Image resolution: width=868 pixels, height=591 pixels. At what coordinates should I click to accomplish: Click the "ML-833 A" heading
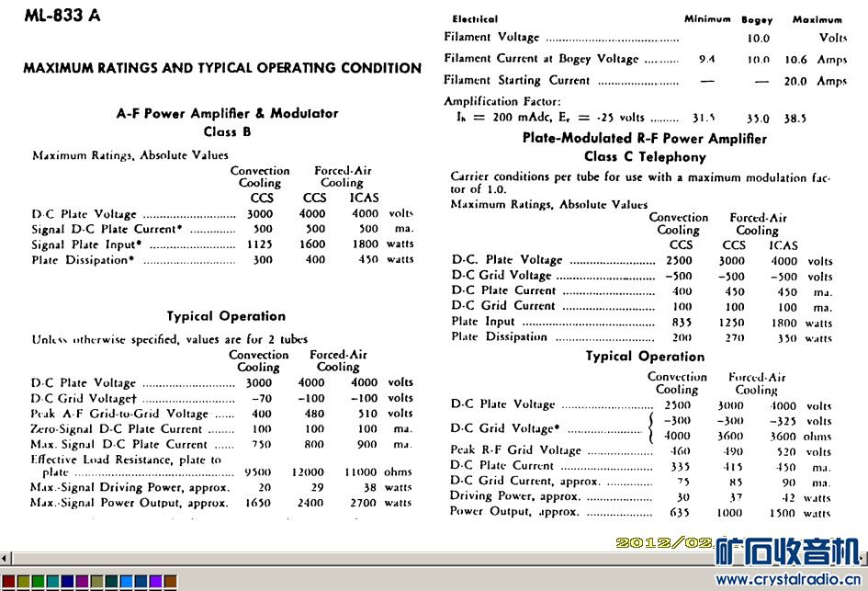point(62,16)
